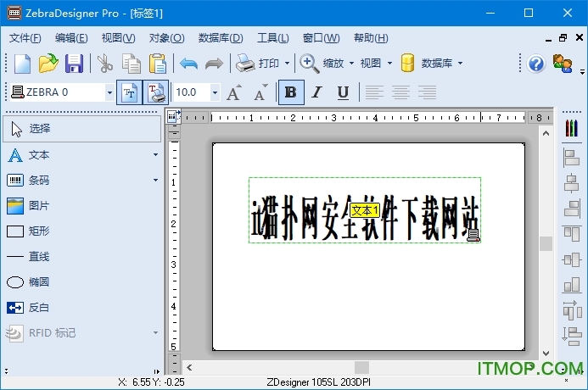This screenshot has width=588, height=390.
Task: Click the distribute horizontally icon in right panel
Action: coord(572,310)
